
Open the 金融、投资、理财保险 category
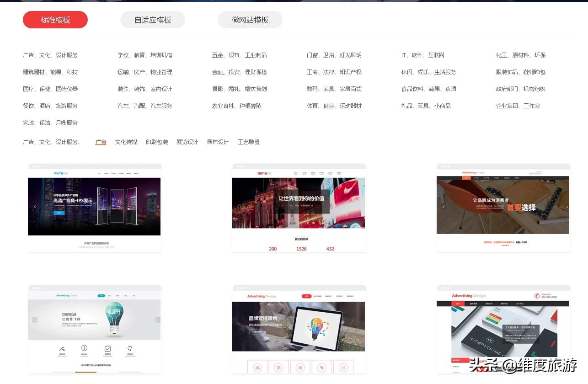[x=239, y=72]
